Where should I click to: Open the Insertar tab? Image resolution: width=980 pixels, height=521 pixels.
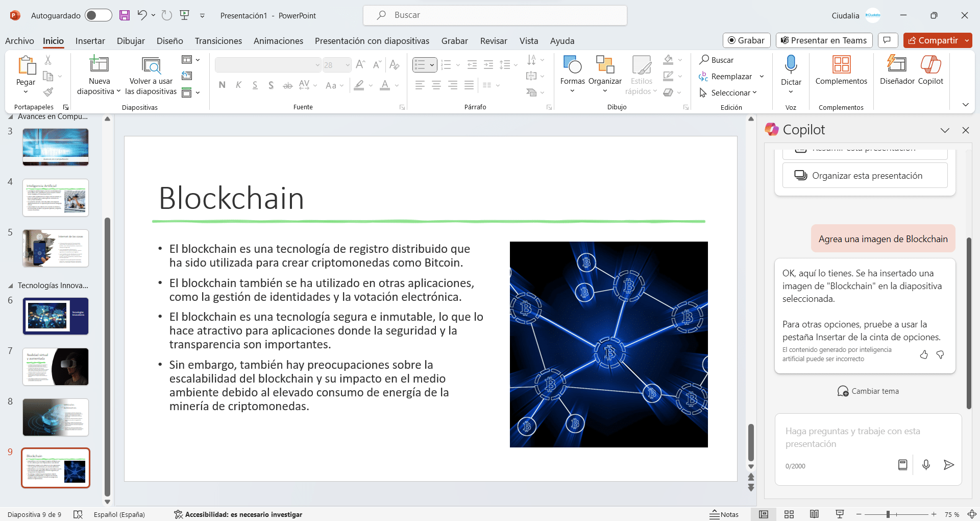[x=90, y=41]
